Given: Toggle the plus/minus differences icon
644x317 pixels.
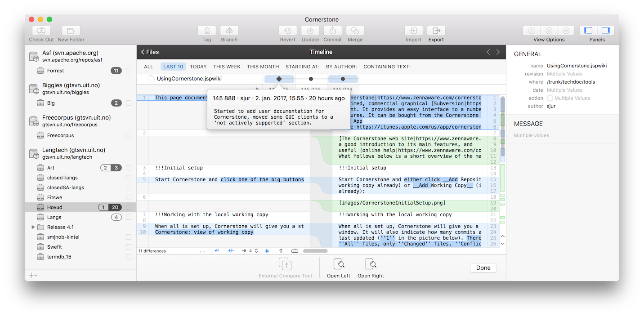Looking at the screenshot, I should tap(231, 251).
